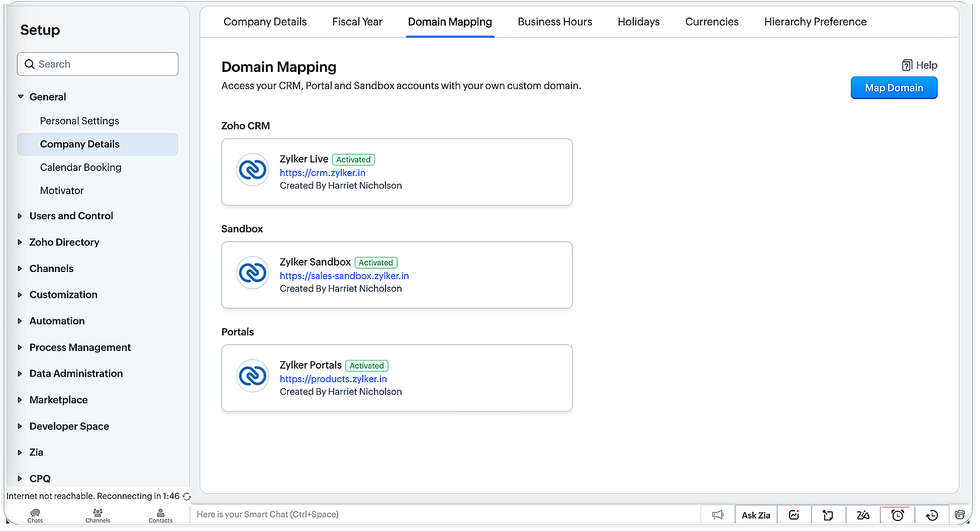Click the Setup search field
The image size is (980, 531).
[97, 64]
